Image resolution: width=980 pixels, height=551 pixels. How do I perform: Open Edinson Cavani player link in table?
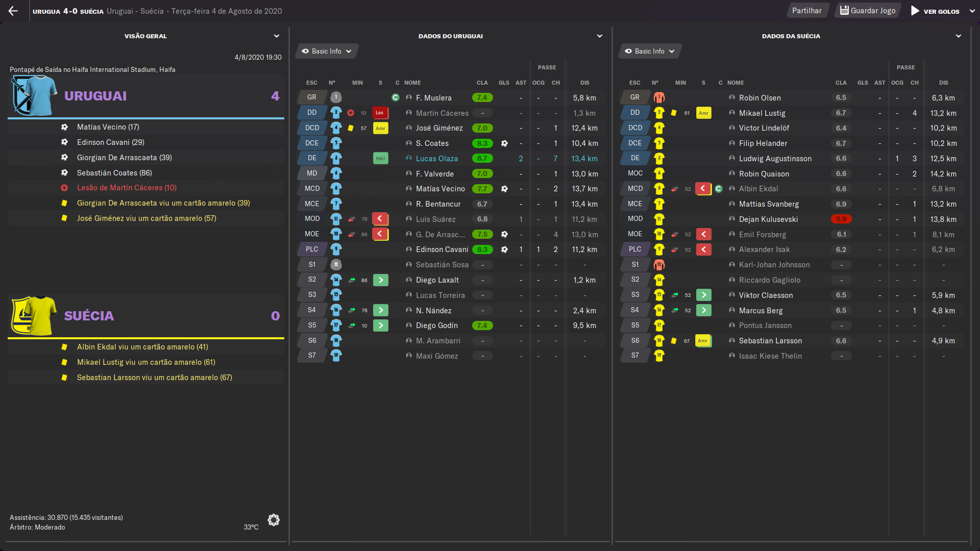[x=442, y=249]
